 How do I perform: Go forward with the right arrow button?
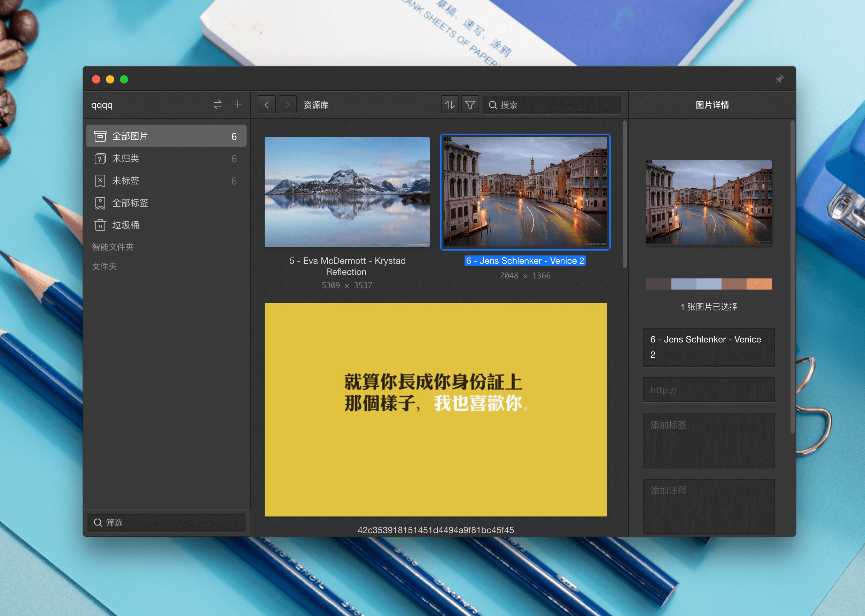click(x=287, y=105)
